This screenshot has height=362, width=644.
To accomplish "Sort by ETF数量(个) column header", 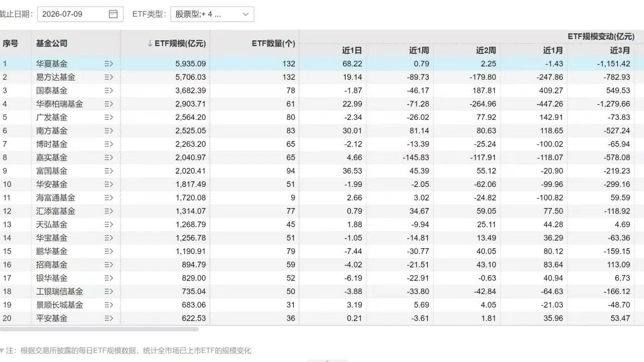I will [273, 43].
